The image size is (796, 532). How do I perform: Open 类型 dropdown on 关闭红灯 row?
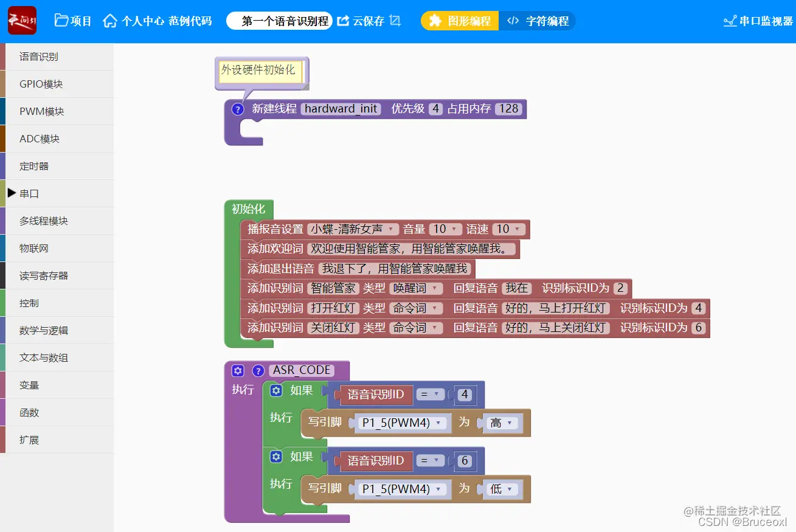[x=416, y=328]
